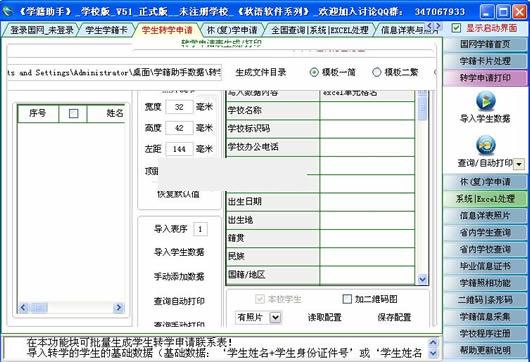Click the help text scroll up arrow

coord(433,342)
